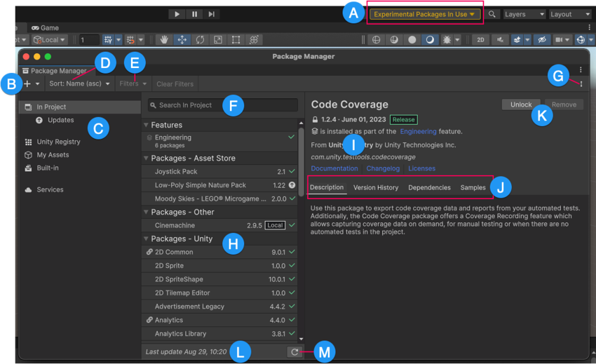
Task: Switch to the Dependencies tab
Action: coord(429,187)
